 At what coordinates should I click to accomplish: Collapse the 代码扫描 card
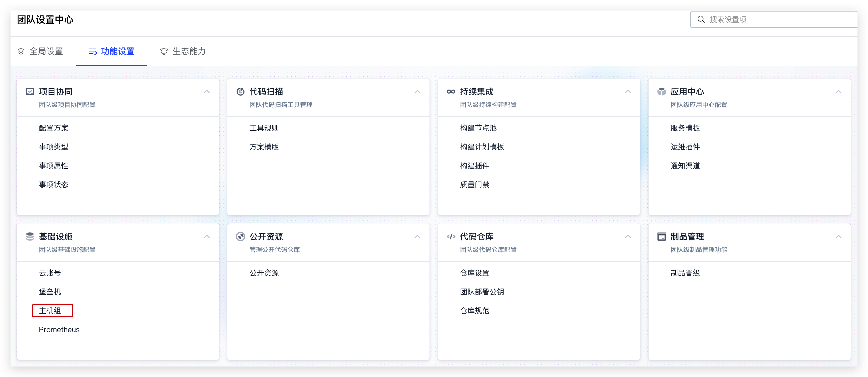pyautogui.click(x=417, y=92)
